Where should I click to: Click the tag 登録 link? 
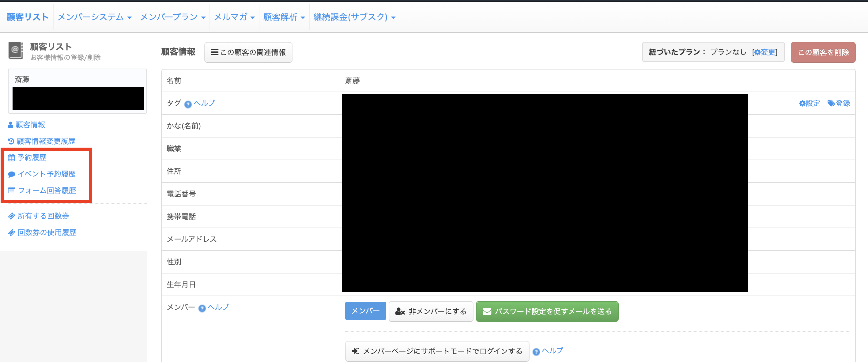839,103
